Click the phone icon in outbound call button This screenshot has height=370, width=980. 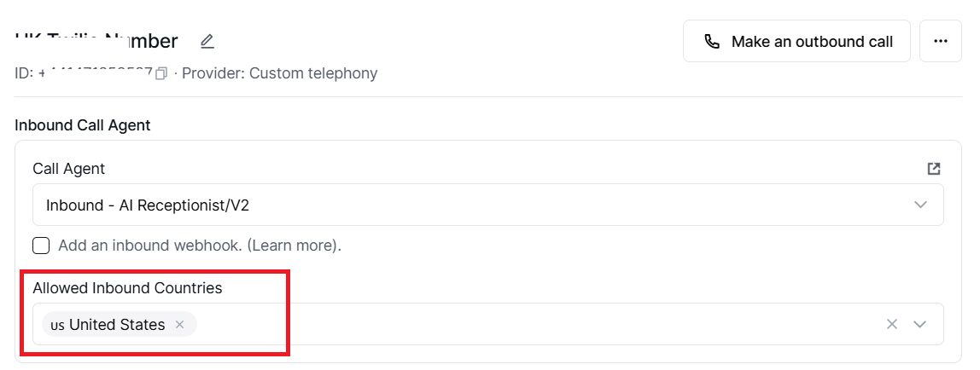click(x=712, y=42)
